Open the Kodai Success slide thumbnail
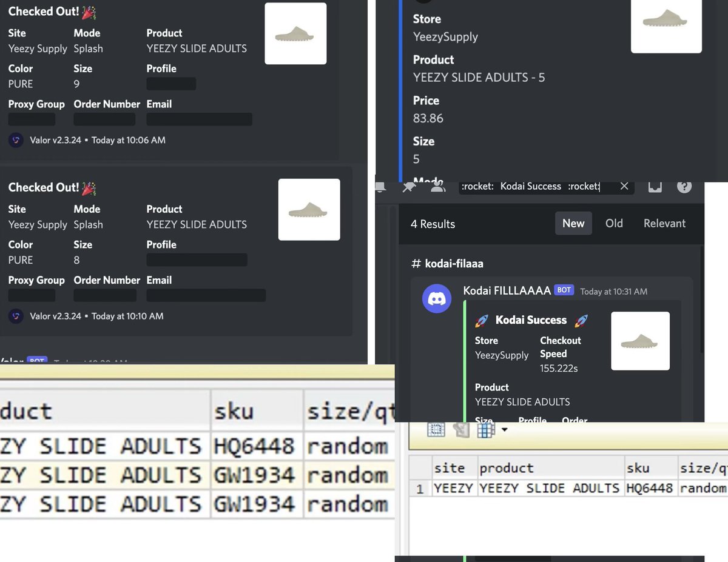Image resolution: width=728 pixels, height=562 pixels. (640, 341)
